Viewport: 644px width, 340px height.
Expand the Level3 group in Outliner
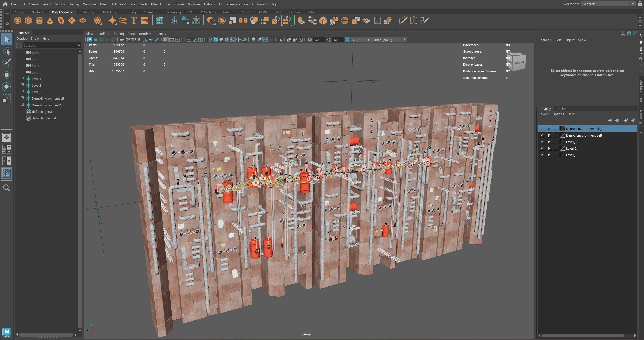click(x=22, y=91)
